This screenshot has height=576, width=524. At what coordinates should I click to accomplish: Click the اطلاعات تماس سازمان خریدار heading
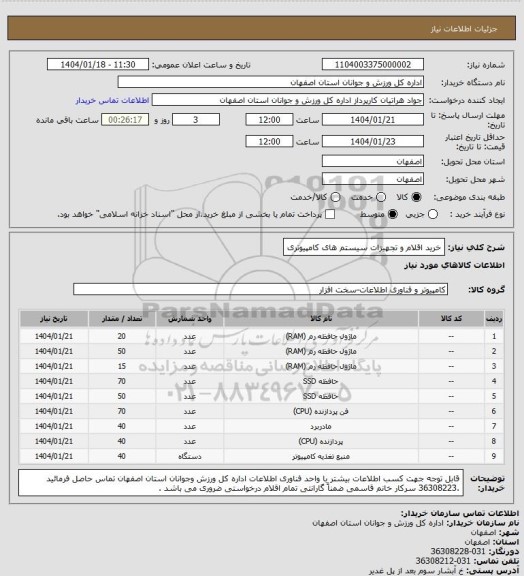460,513
